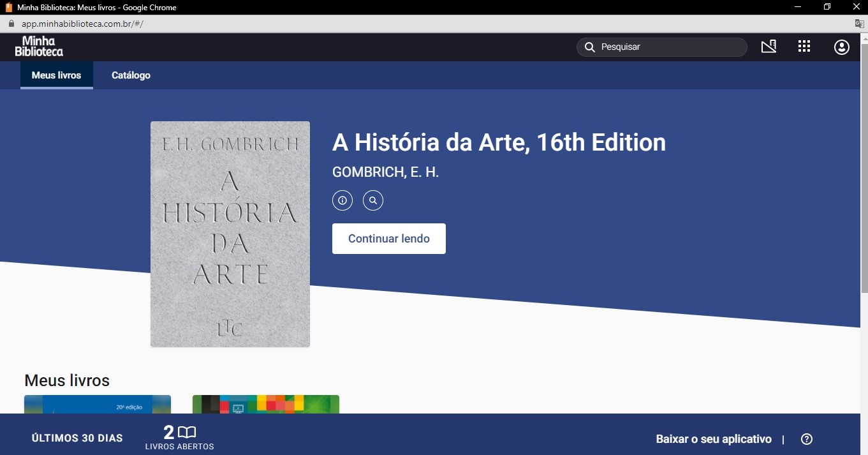
Task: Click the site lock icon in address bar
Action: coord(11,24)
